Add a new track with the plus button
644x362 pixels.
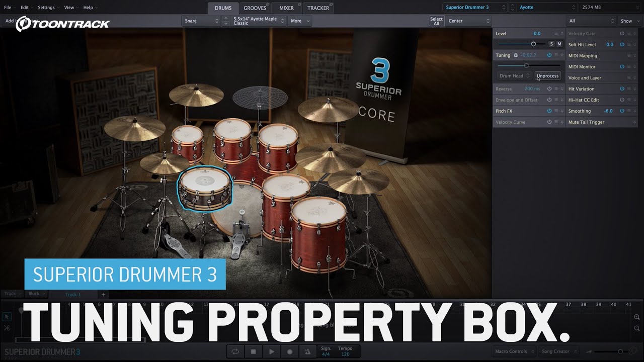[x=103, y=295]
